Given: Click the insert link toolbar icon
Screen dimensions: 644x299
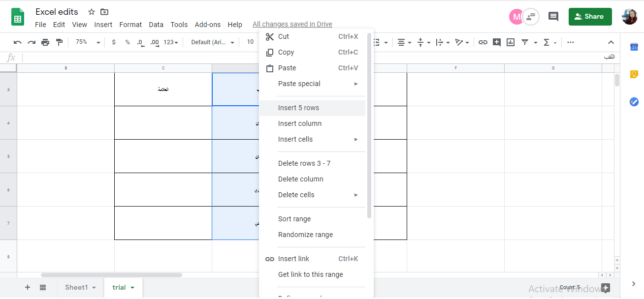Looking at the screenshot, I should [483, 42].
